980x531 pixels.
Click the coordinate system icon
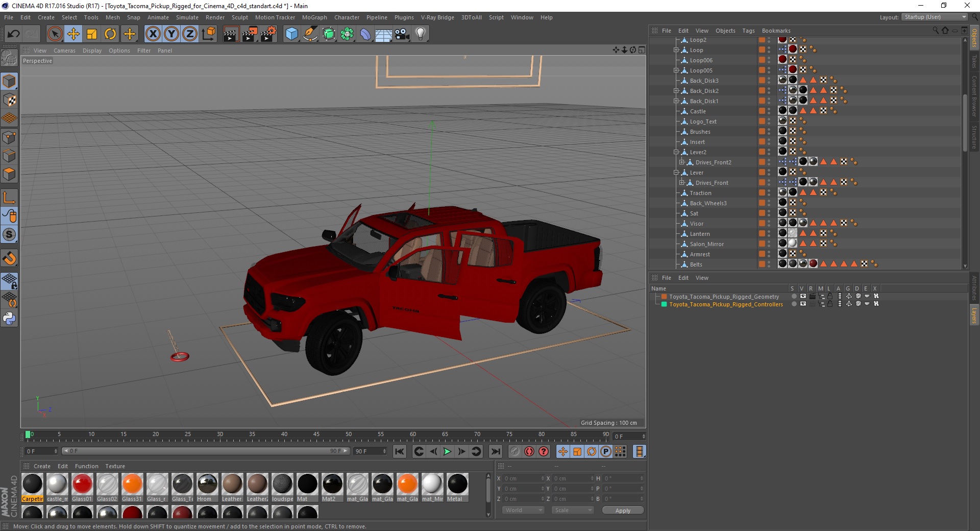pos(208,34)
